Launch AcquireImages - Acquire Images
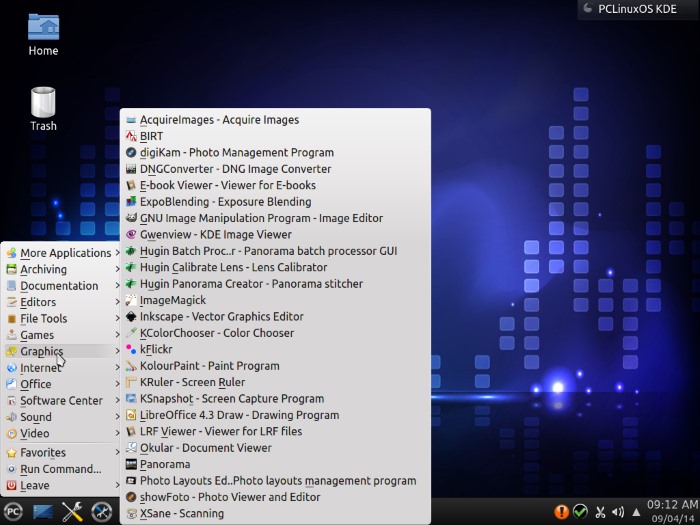This screenshot has width=700, height=525. (x=275, y=120)
